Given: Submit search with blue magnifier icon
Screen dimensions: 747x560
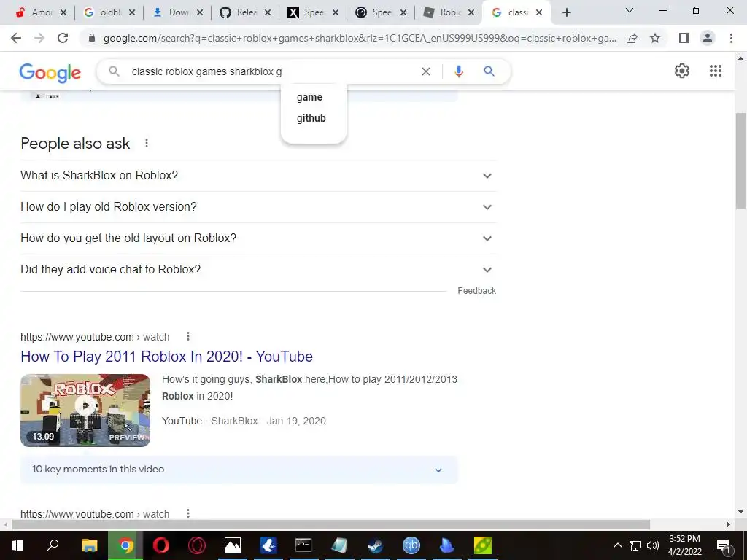Looking at the screenshot, I should pyautogui.click(x=489, y=71).
